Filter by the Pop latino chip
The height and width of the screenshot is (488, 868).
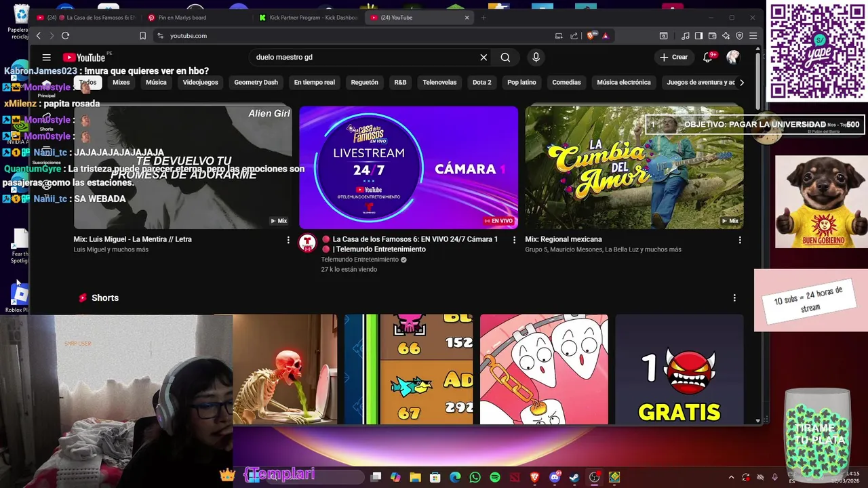[521, 83]
